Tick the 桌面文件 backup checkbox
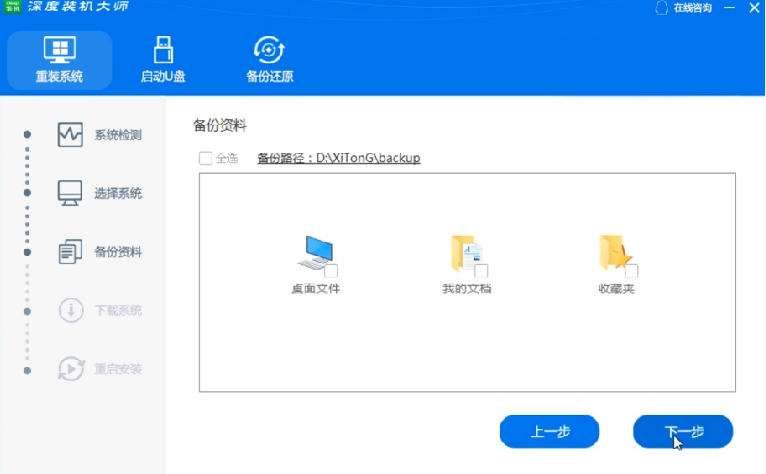The height and width of the screenshot is (474, 766). [331, 271]
